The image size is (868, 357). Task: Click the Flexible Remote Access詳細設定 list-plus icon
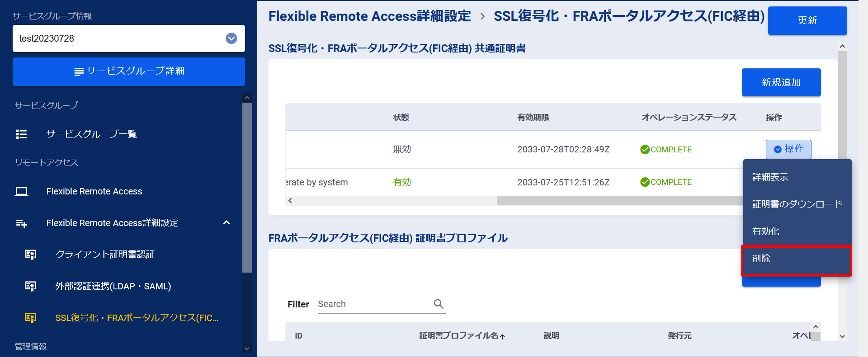[x=22, y=223]
